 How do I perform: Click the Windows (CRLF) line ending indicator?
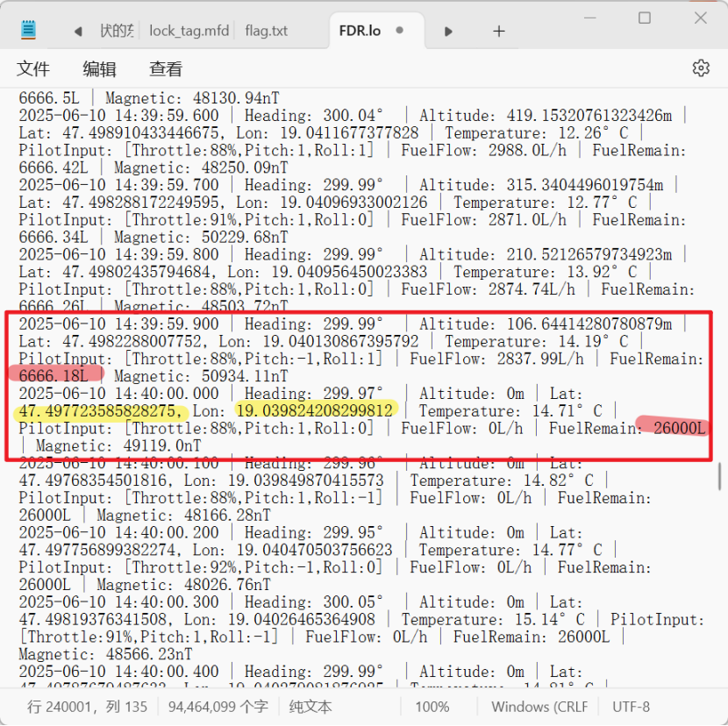pyautogui.click(x=539, y=707)
